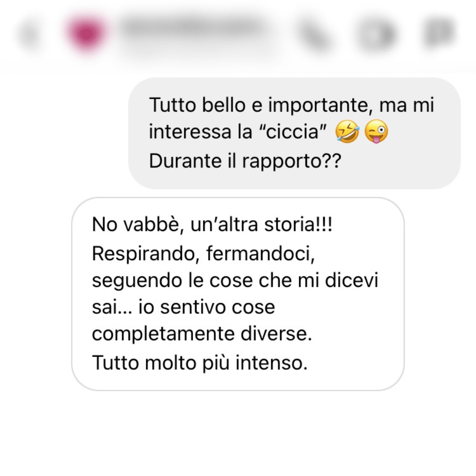Tap the line "sai... io sentivo cose"
This screenshot has height=476, width=476.
[183, 307]
